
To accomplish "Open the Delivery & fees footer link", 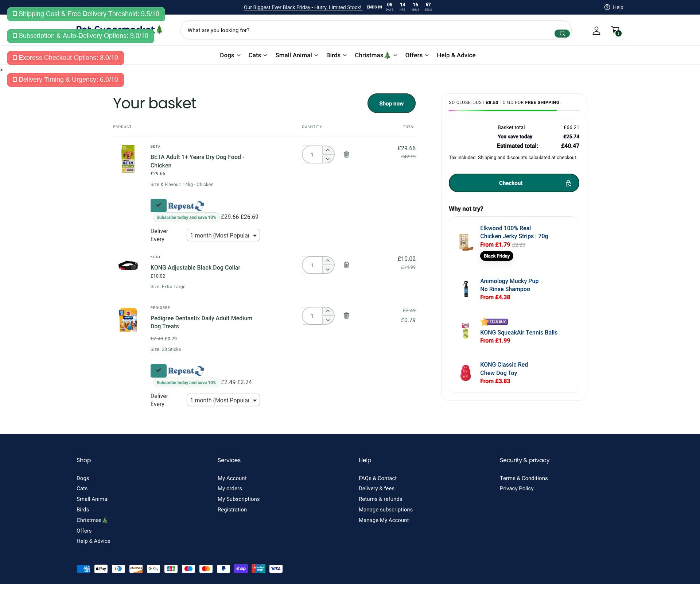I will (x=376, y=488).
